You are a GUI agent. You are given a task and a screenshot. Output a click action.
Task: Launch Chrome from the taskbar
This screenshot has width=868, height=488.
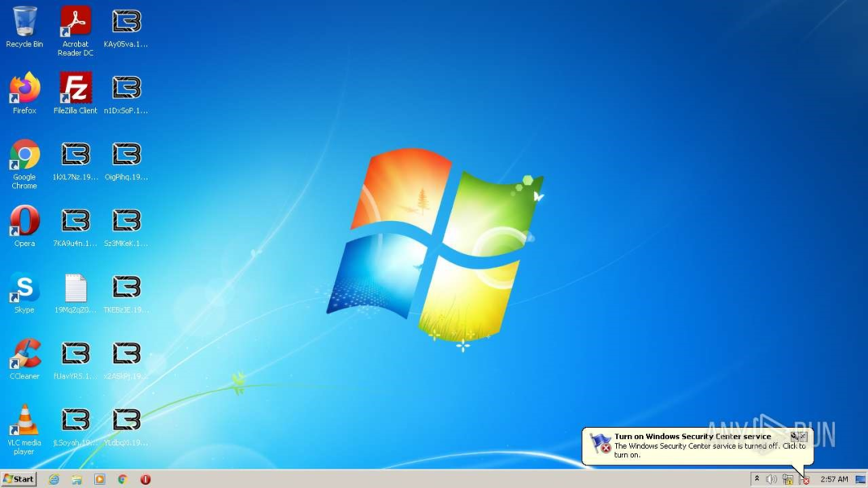(123, 479)
